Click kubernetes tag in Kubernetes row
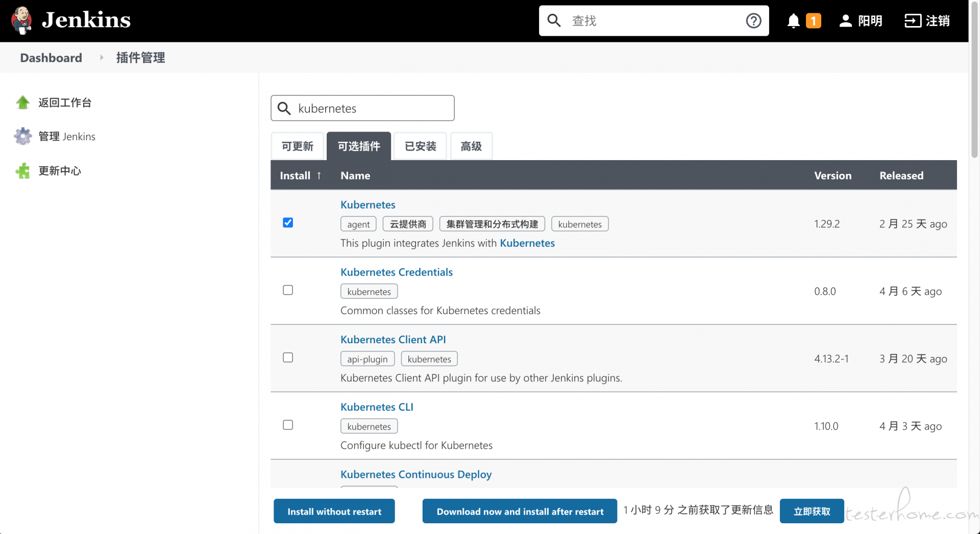Screen dimensions: 980x534 tap(580, 224)
